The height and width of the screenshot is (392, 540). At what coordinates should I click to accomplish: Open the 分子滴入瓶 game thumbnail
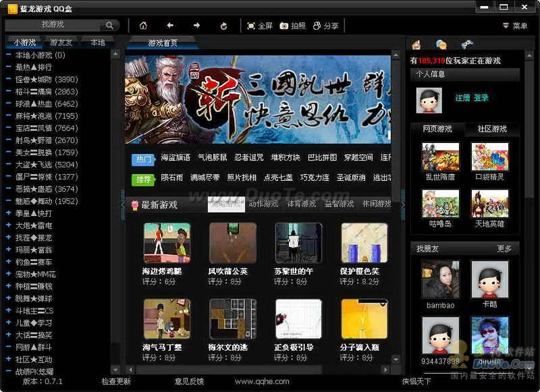click(364, 319)
